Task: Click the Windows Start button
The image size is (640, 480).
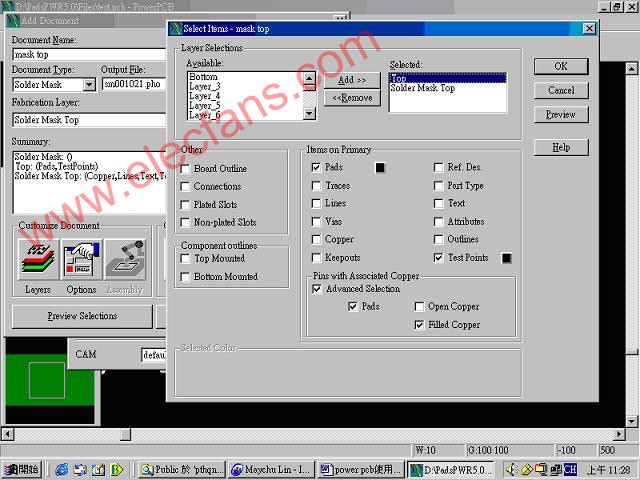Action: 22,469
